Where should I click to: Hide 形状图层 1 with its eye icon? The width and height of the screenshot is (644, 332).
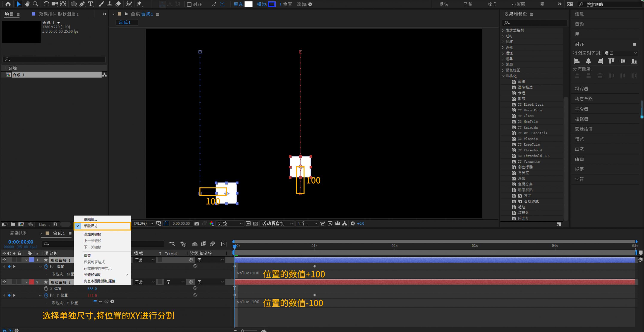click(4, 260)
